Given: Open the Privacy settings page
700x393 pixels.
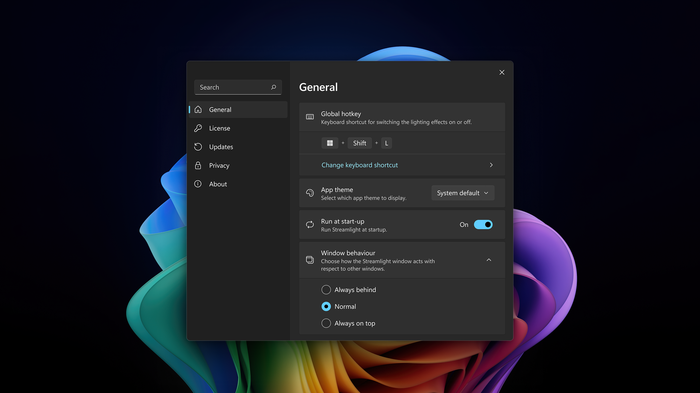Looking at the screenshot, I should [x=238, y=165].
